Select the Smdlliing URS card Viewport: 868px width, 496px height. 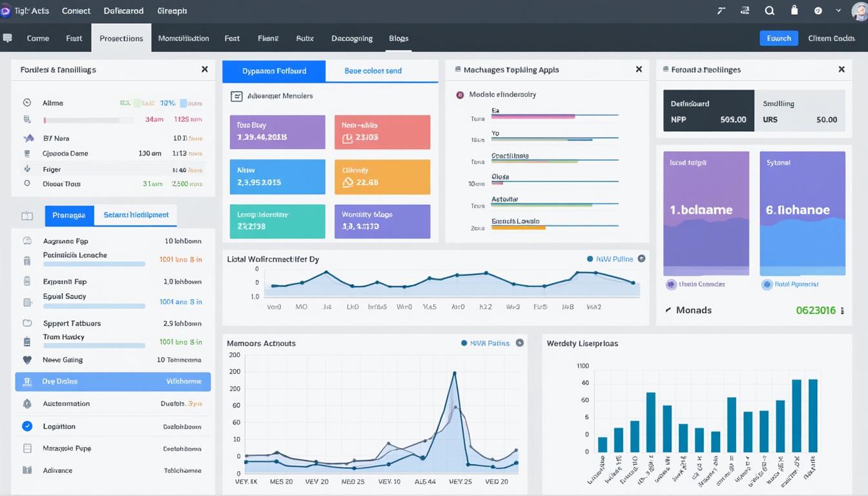pos(800,111)
